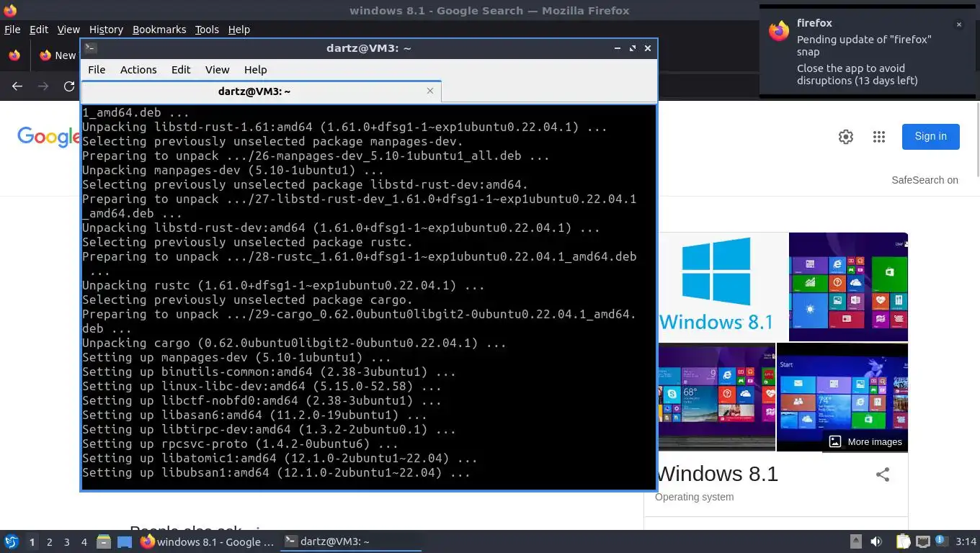Screen dimensions: 980x553
Task: Click the More images button
Action: click(x=865, y=441)
